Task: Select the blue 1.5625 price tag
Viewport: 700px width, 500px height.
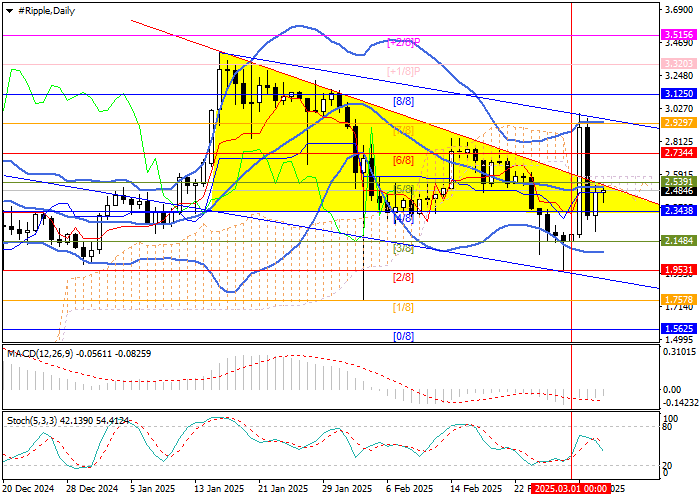Action: click(679, 329)
